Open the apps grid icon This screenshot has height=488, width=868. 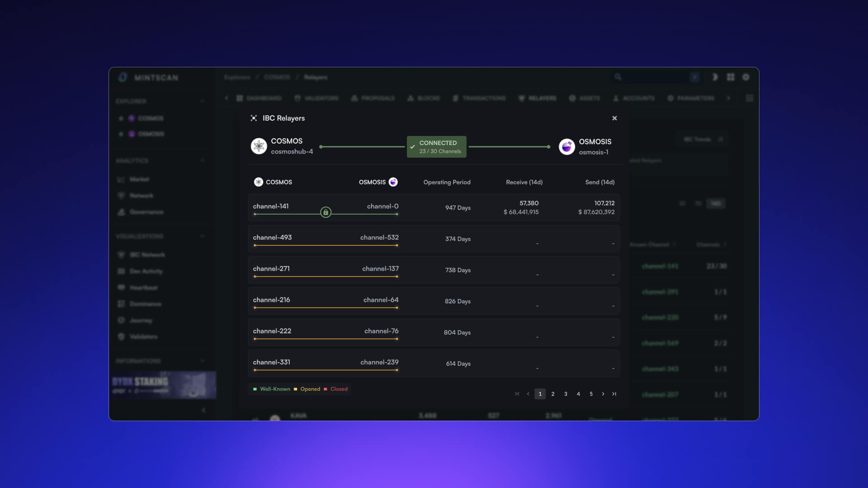(x=731, y=77)
